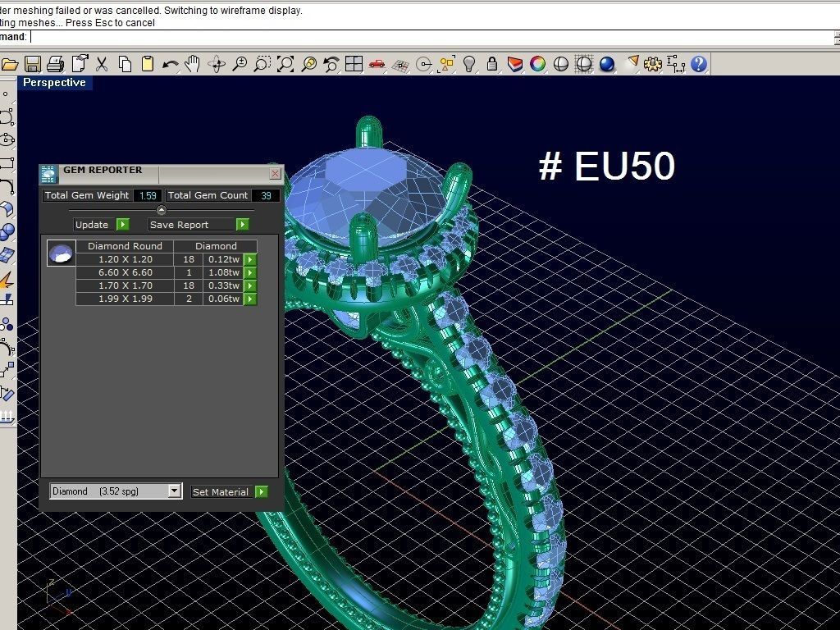The width and height of the screenshot is (840, 630).
Task: Click the 1.08tw weight cell
Action: tap(224, 272)
